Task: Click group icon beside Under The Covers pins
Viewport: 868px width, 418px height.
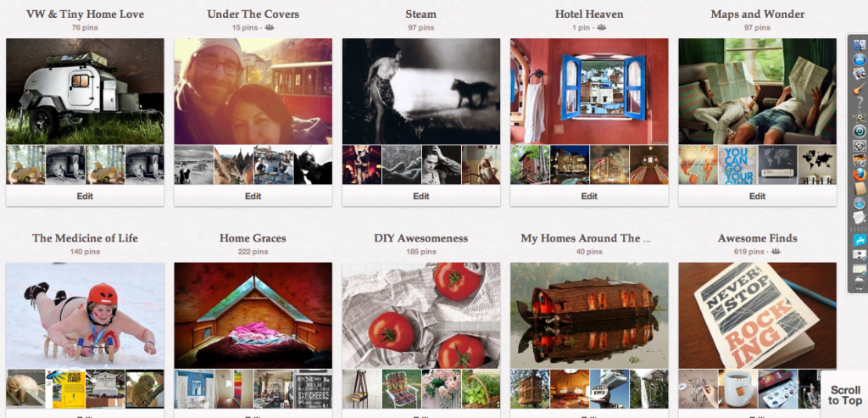Action: point(270,27)
